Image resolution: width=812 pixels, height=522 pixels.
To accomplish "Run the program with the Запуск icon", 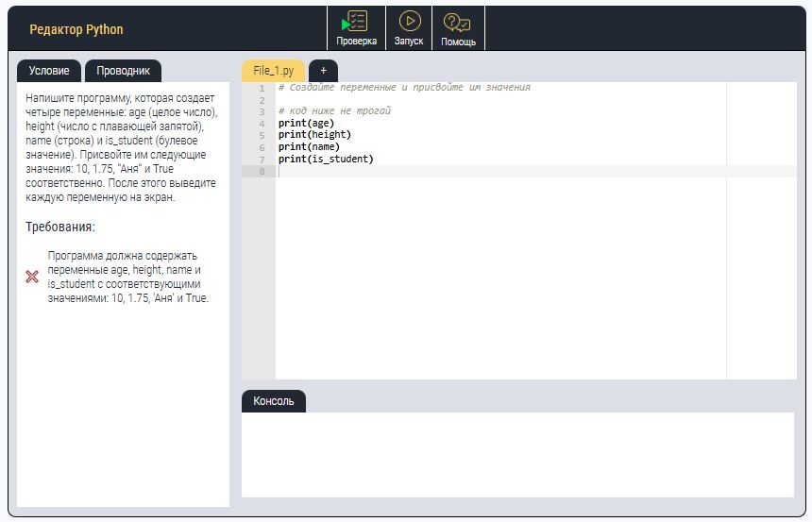I will tap(409, 22).
